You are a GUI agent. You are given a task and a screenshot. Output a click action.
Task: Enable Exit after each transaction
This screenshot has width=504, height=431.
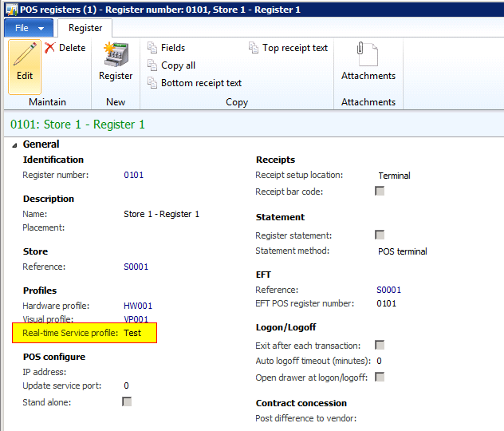tap(380, 346)
